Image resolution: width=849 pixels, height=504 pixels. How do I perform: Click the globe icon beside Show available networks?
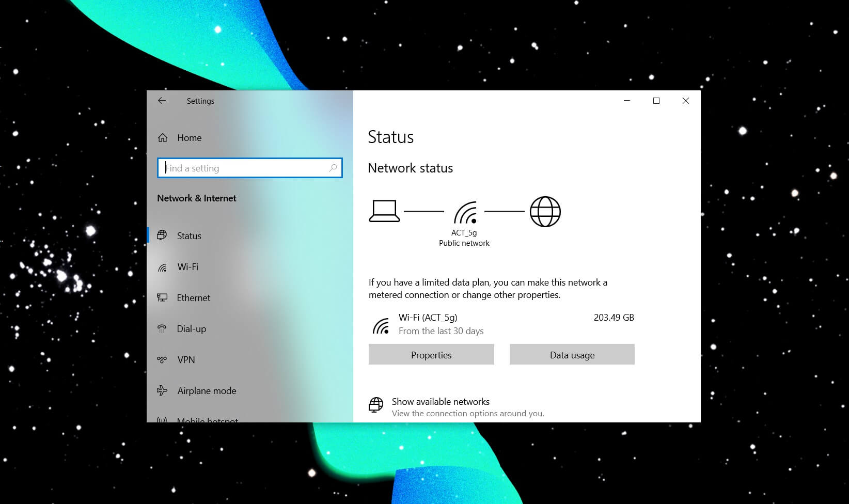pos(375,405)
